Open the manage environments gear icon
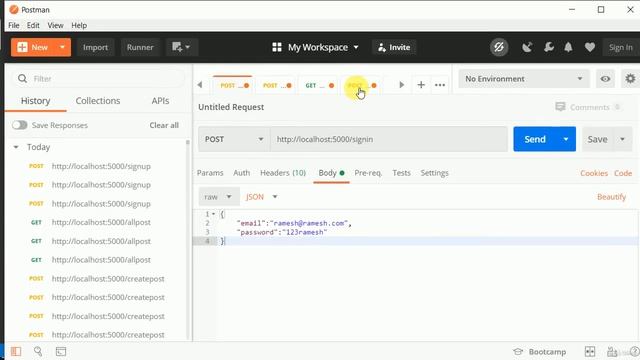 (630, 78)
